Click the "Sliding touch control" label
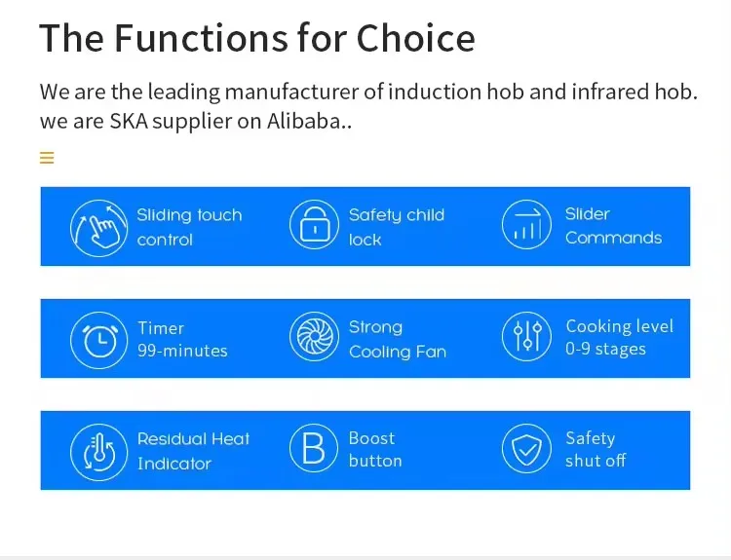 click(x=189, y=227)
